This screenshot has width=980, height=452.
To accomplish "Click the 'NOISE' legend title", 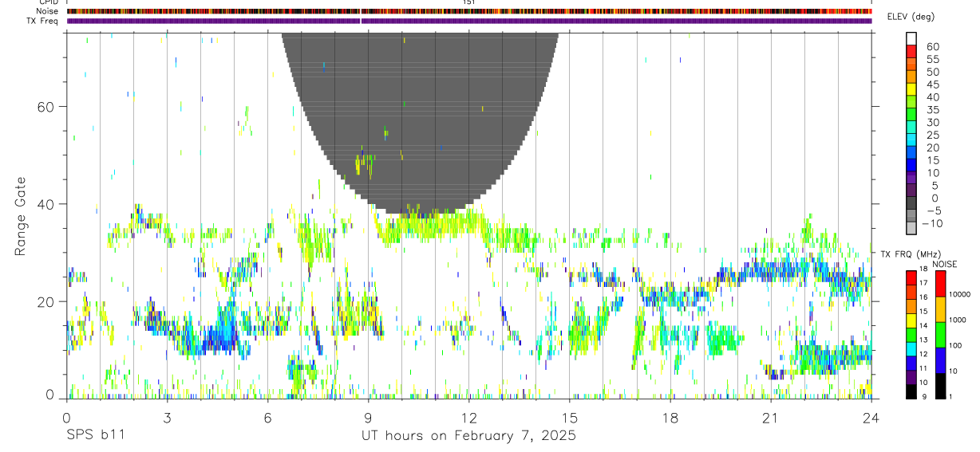I will click(x=944, y=264).
